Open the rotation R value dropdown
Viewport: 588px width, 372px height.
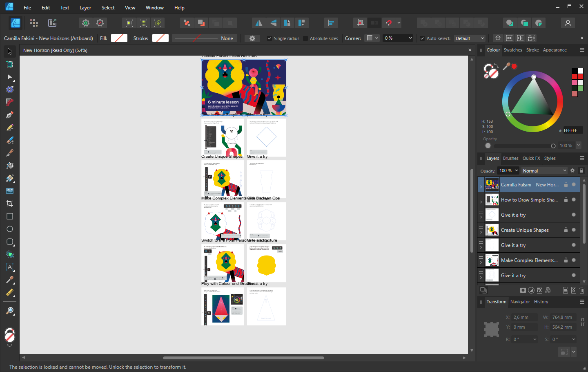point(535,339)
